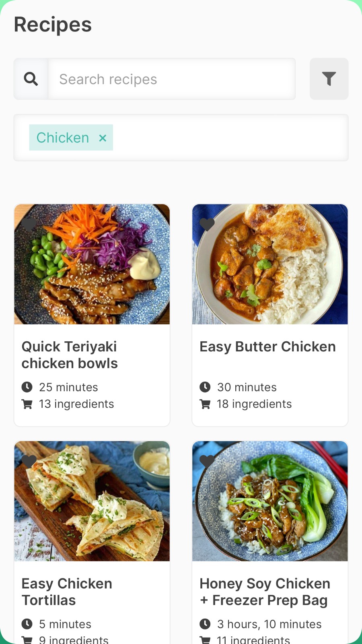
Task: Open the Easy Chicken Tortillas title
Action: (67, 592)
